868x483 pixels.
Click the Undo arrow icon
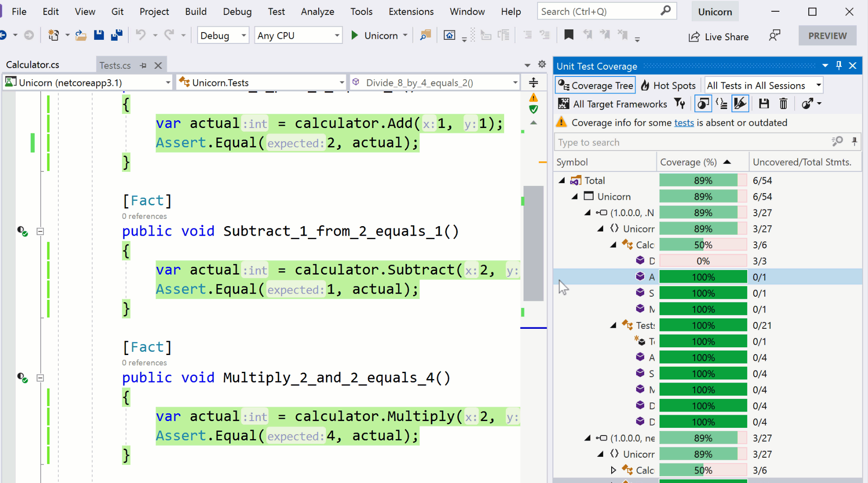click(x=141, y=35)
